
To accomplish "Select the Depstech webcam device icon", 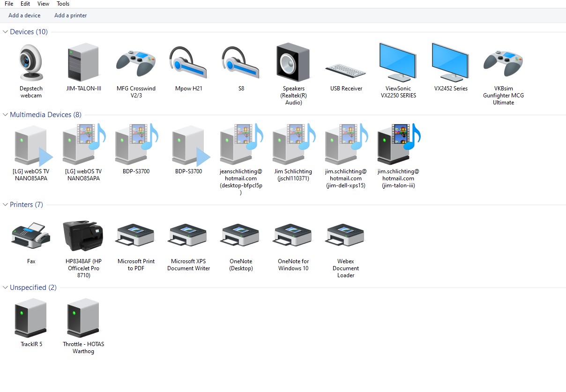I will (31, 63).
